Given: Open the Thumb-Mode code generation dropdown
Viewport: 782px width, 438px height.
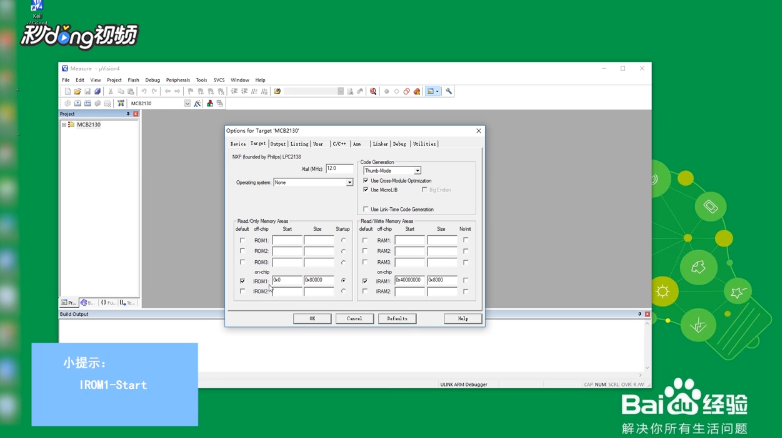Looking at the screenshot, I should 417,171.
